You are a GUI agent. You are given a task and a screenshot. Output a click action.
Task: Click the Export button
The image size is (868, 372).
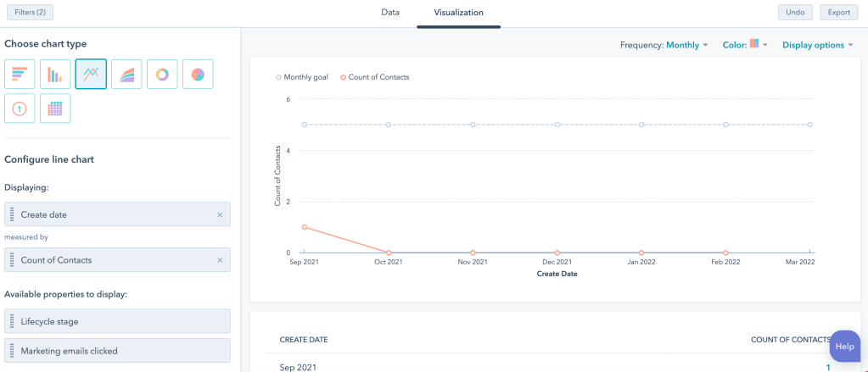coord(838,13)
